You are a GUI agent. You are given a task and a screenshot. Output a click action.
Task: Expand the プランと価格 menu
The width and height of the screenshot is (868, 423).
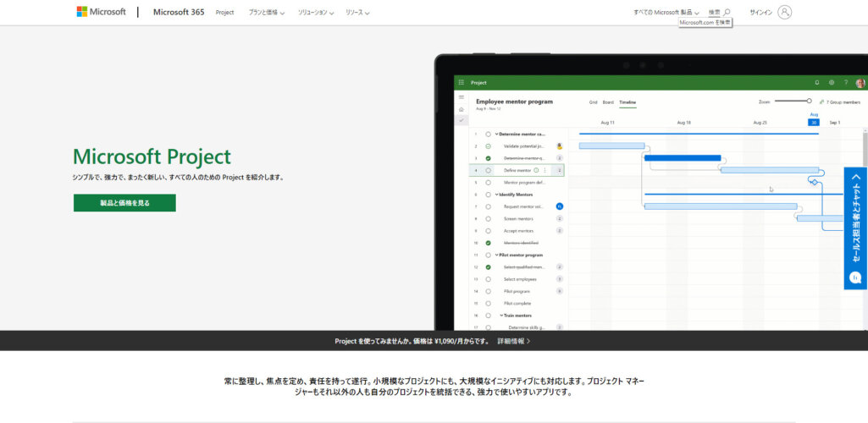[266, 12]
